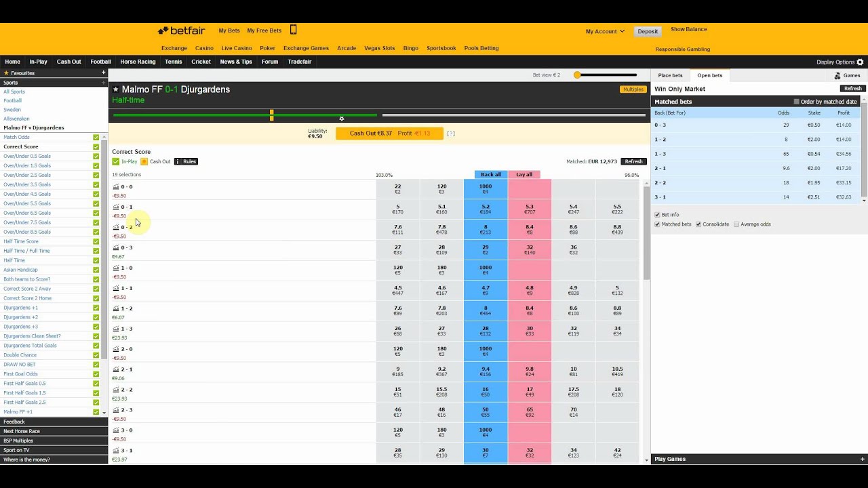Screen dimensions: 868x488
Task: Open graph icon for 0 - 0 selection
Action: click(116, 186)
